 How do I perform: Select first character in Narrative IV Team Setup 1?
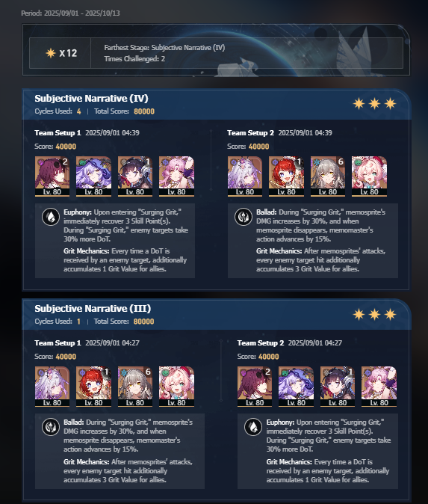point(52,176)
